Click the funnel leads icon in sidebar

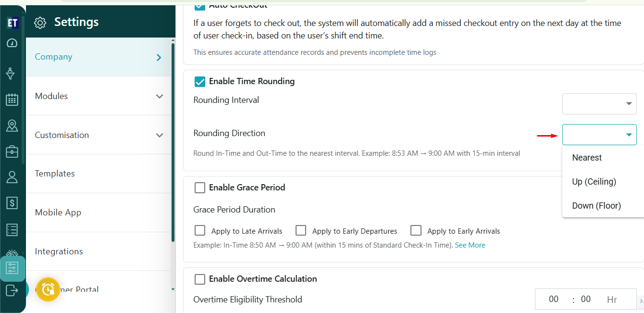pyautogui.click(x=10, y=74)
